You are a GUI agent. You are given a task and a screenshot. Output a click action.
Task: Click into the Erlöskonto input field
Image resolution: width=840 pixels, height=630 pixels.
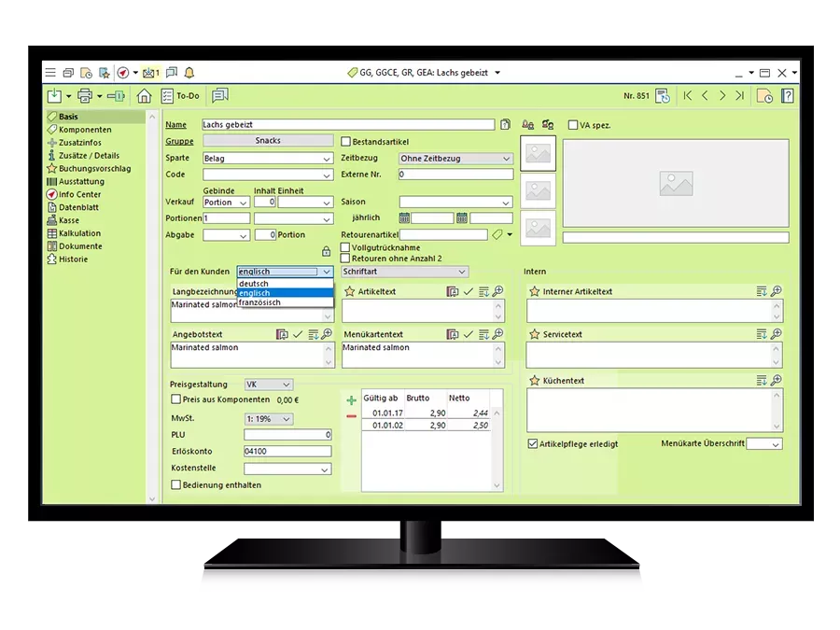click(x=287, y=452)
